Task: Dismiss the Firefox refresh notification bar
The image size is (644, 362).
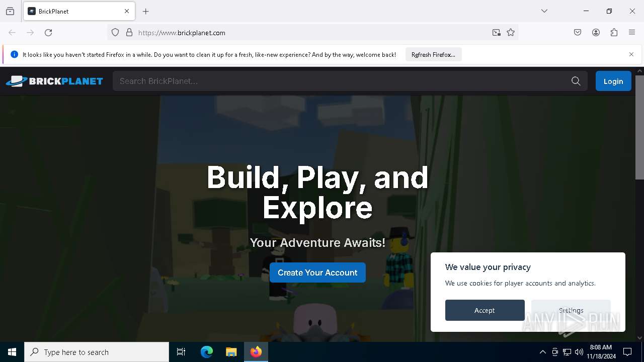Action: point(631,54)
